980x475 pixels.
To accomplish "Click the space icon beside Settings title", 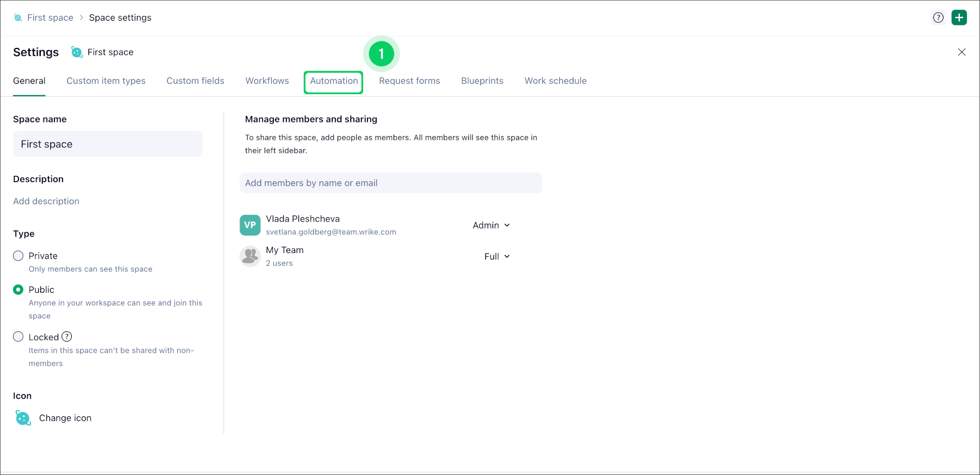I will point(77,52).
